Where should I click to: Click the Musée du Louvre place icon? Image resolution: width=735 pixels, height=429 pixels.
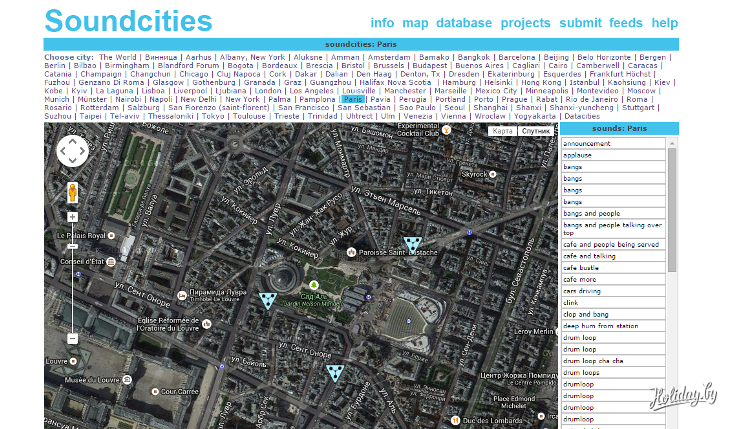coord(128,380)
